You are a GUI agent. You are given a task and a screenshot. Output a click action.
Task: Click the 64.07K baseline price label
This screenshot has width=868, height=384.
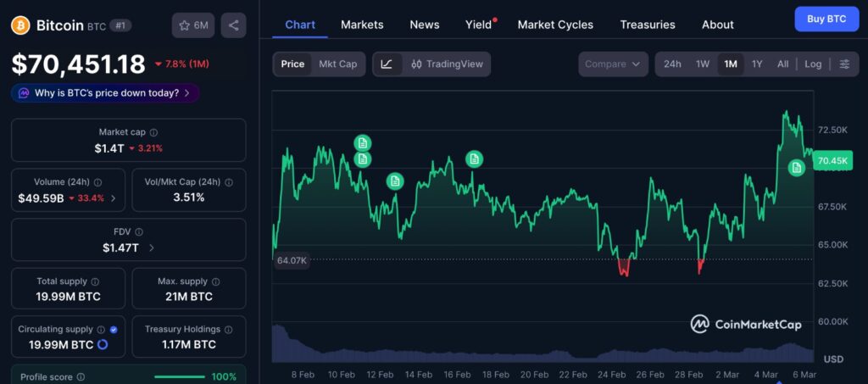pyautogui.click(x=292, y=260)
